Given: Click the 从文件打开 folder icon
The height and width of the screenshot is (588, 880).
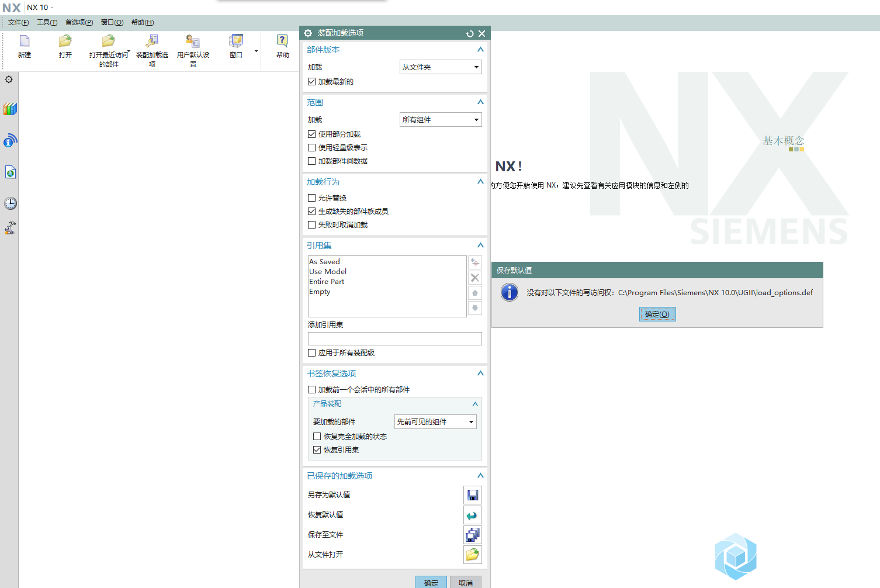Looking at the screenshot, I should [x=473, y=555].
